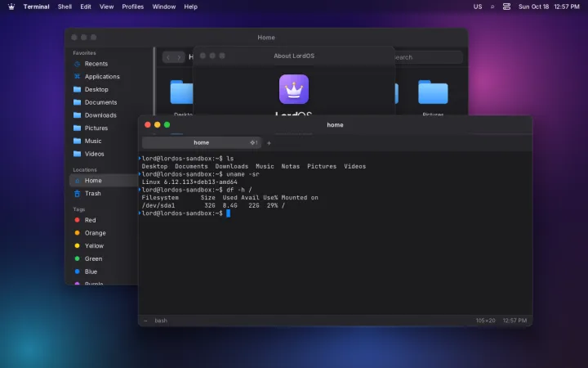The width and height of the screenshot is (588, 368).
Task: Click the Desktop folder sidebar icon
Action: (x=77, y=89)
